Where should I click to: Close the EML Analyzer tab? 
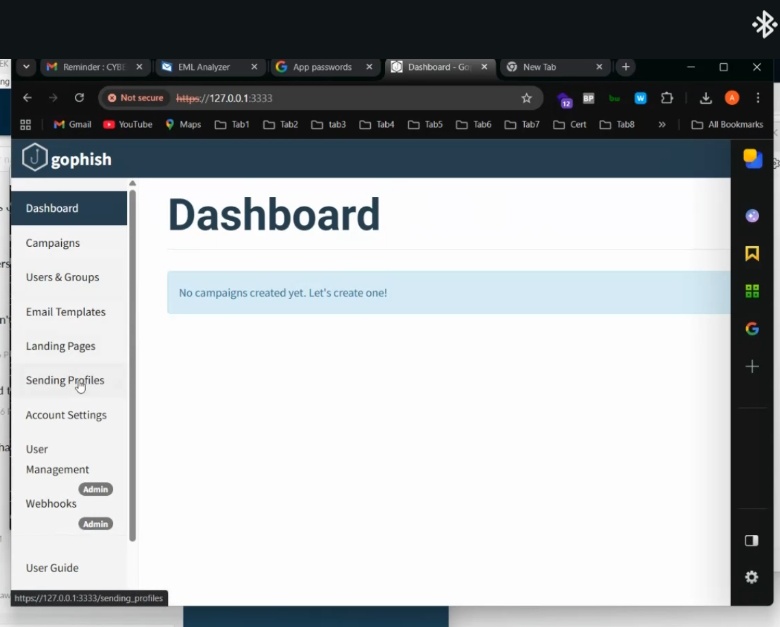[x=254, y=67]
